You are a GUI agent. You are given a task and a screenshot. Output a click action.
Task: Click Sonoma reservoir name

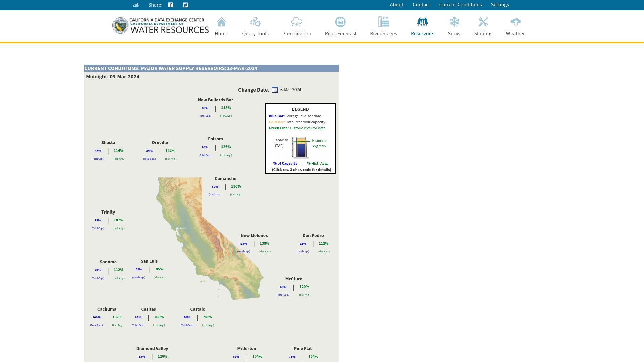(108, 262)
